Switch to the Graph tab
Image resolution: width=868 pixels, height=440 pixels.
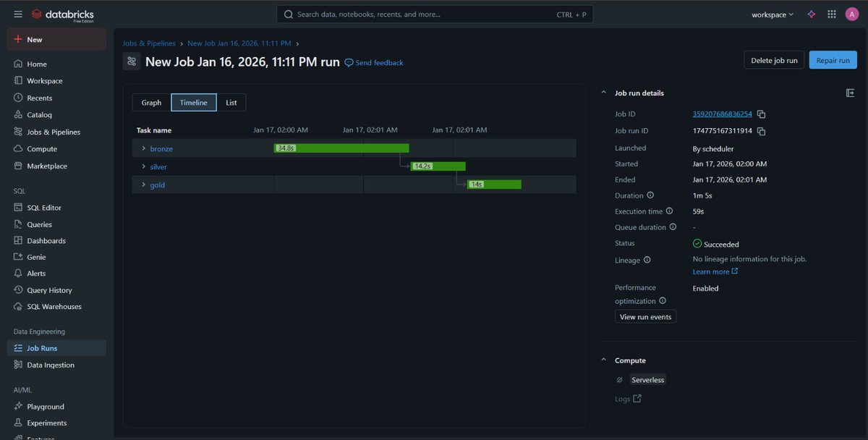coord(151,103)
